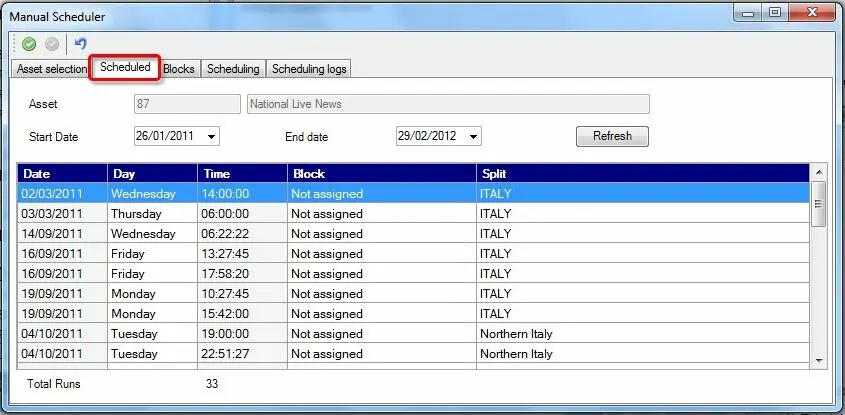
Task: Click the Time column header
Action: [x=242, y=174]
